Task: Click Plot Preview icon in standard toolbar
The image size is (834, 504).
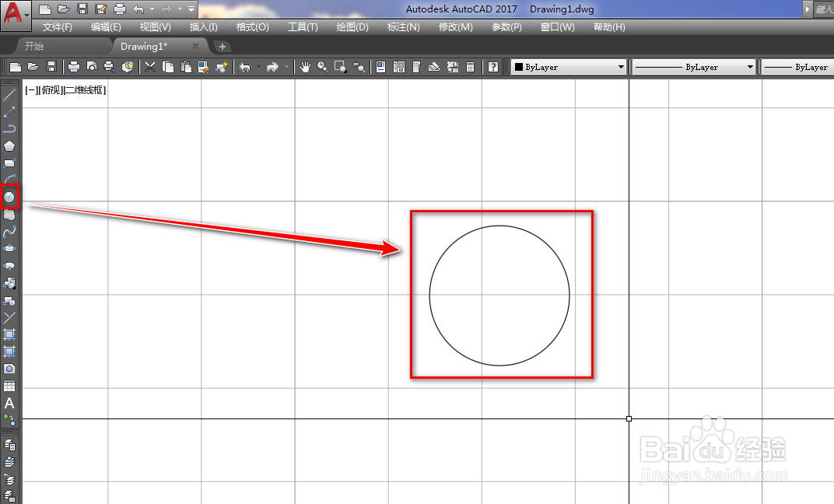Action: click(x=92, y=66)
